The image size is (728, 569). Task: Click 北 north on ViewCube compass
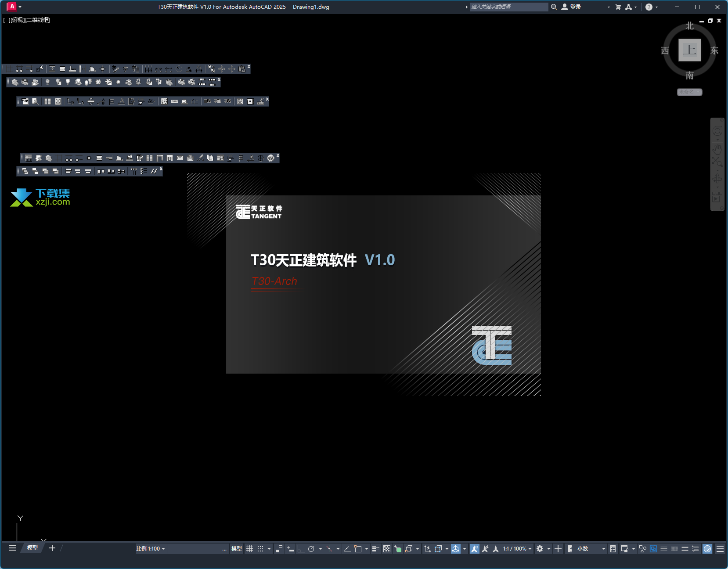click(690, 26)
